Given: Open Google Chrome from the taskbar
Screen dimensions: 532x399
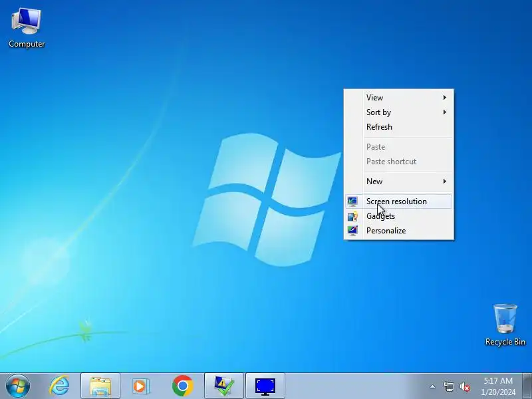Looking at the screenshot, I should [182, 386].
